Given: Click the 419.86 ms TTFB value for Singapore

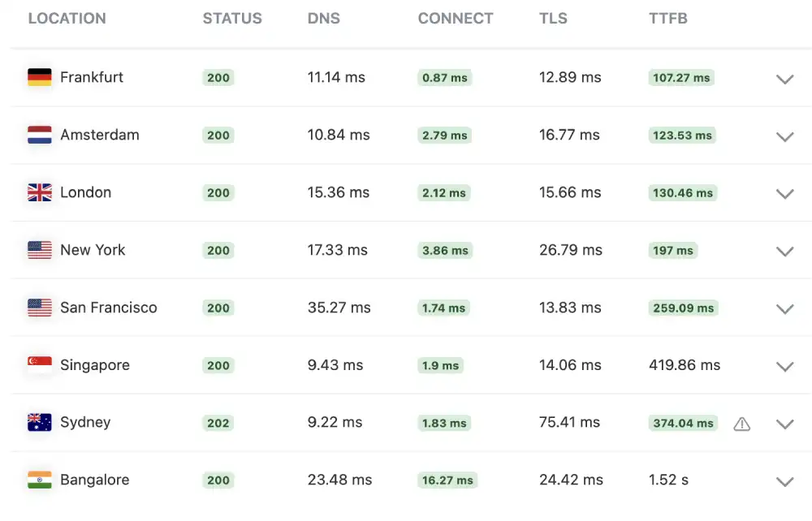Looking at the screenshot, I should click(x=684, y=365).
